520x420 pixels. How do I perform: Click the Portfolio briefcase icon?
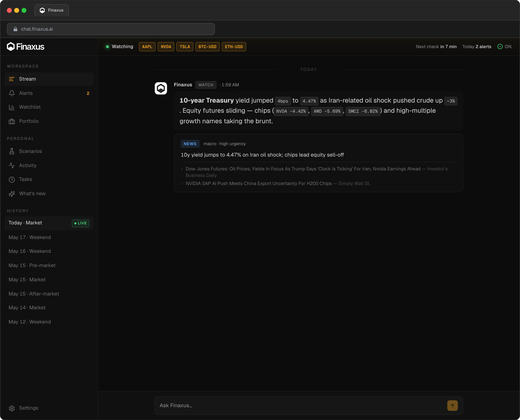click(12, 121)
